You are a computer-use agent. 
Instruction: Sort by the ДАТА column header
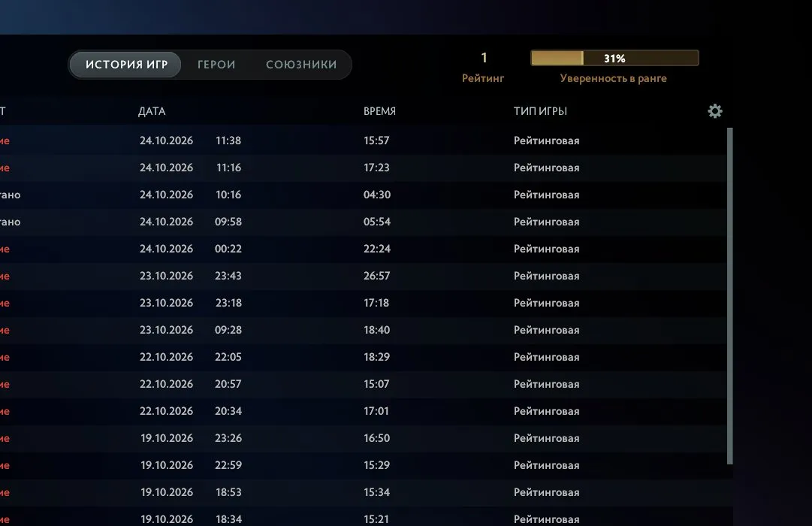pos(152,111)
